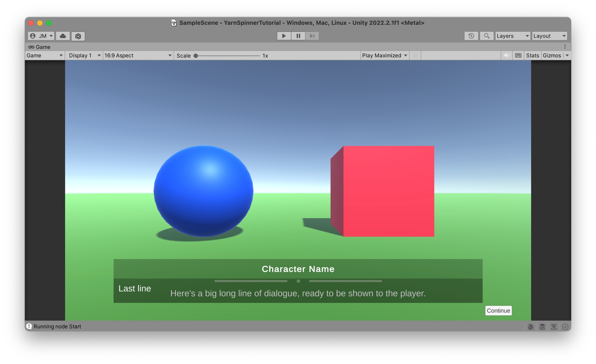This screenshot has height=364, width=596.
Task: Open the cloud services icon
Action: click(63, 36)
